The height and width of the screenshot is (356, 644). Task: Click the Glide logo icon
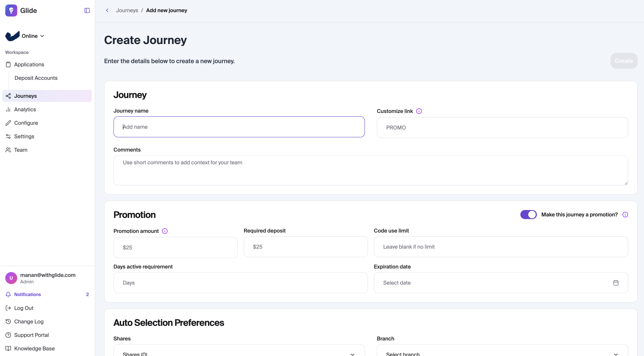point(11,10)
